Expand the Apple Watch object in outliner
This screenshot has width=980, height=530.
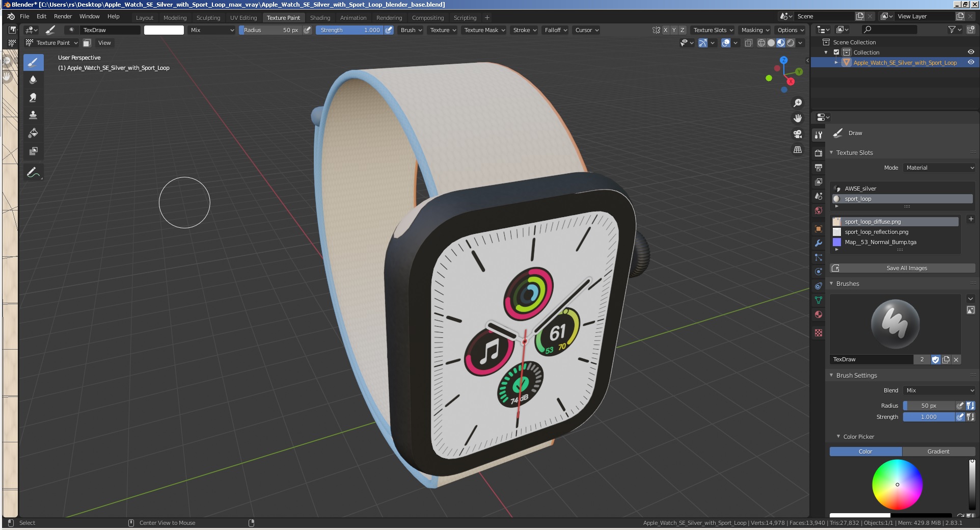click(836, 63)
